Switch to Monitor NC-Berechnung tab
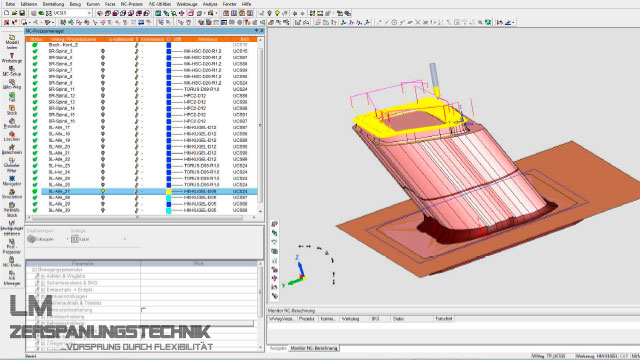Image resolution: width=640 pixels, height=360 pixels. click(314, 348)
